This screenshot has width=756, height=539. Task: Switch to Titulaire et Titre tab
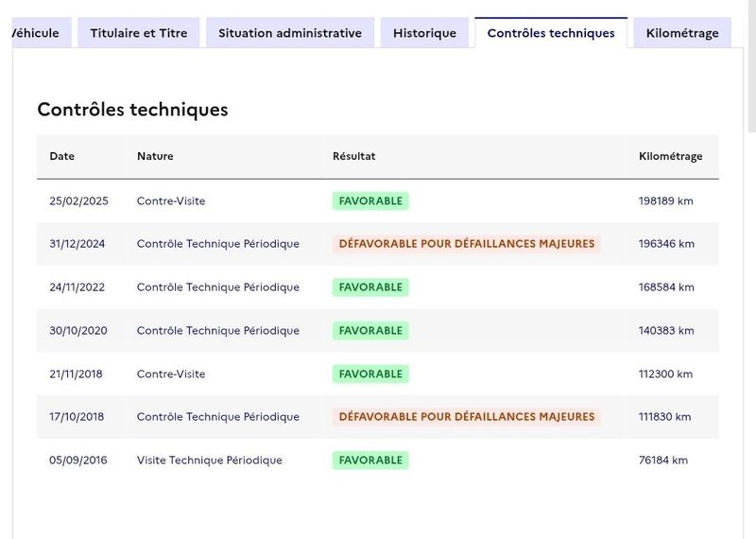pos(139,33)
